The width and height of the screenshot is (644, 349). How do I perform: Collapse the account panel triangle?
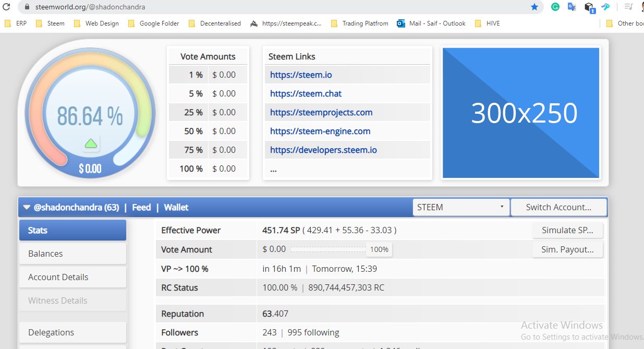point(27,207)
